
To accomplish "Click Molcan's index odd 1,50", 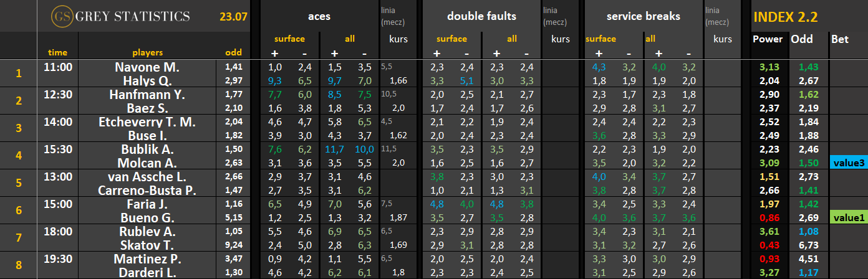I will click(x=808, y=163).
